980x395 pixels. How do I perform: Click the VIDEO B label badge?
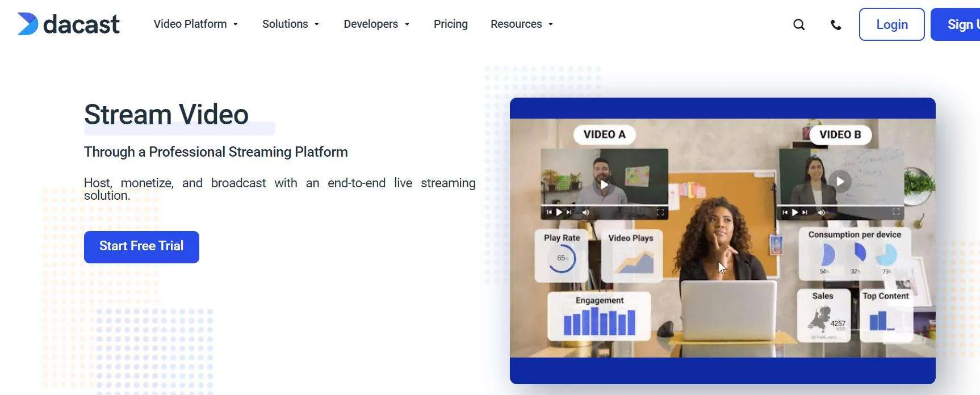[x=840, y=135]
